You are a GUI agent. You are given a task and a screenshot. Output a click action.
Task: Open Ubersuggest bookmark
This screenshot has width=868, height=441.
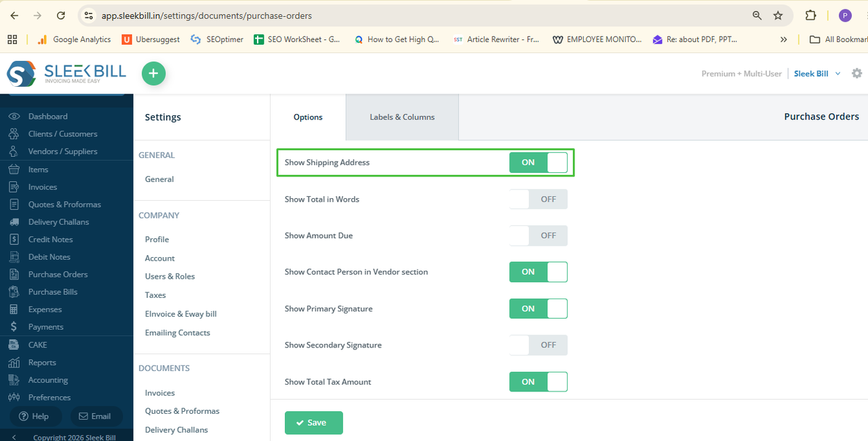pos(151,39)
